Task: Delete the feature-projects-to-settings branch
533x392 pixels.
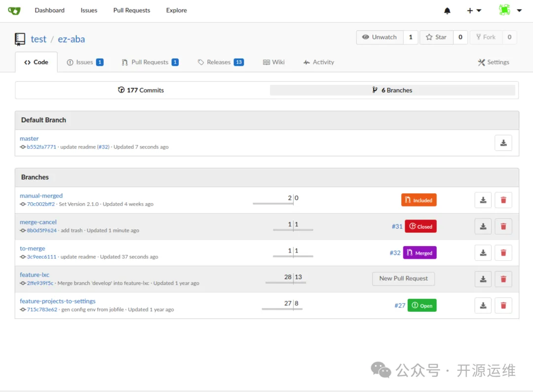Action: pyautogui.click(x=503, y=306)
